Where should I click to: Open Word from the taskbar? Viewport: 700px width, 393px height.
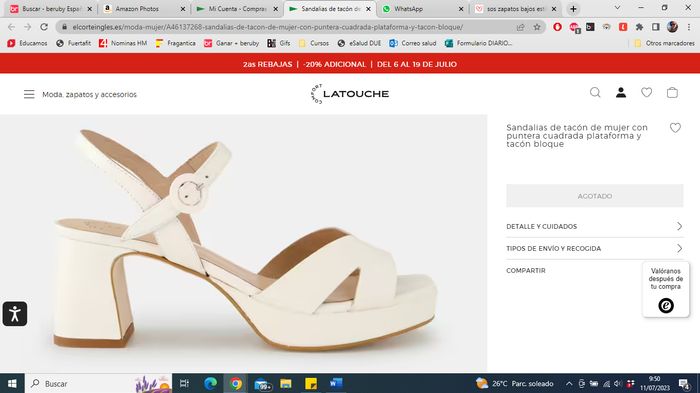click(336, 384)
